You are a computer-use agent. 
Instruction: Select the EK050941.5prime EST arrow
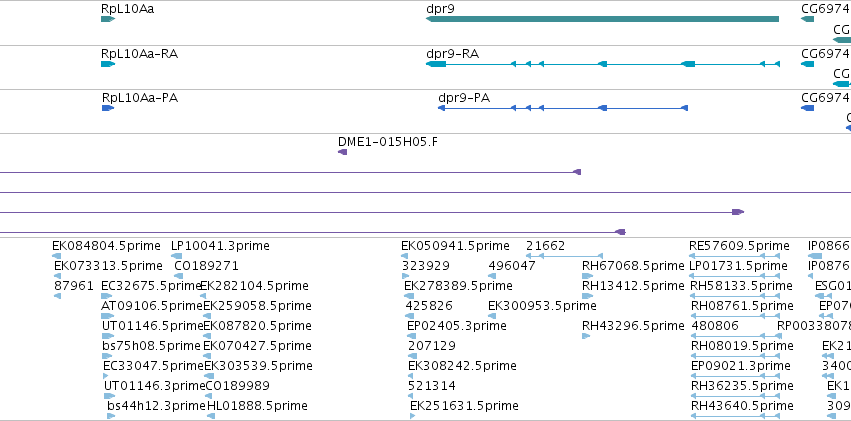tap(405, 256)
